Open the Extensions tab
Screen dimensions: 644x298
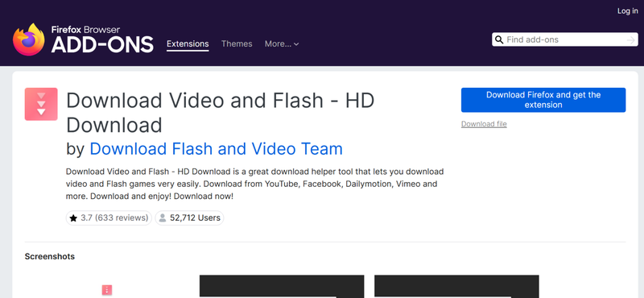click(188, 44)
